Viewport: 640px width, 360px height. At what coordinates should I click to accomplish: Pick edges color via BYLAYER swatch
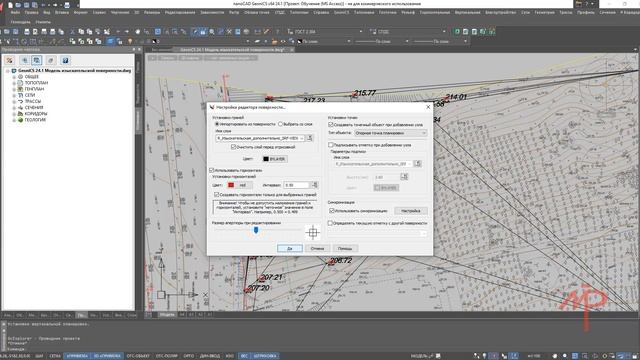(275, 159)
